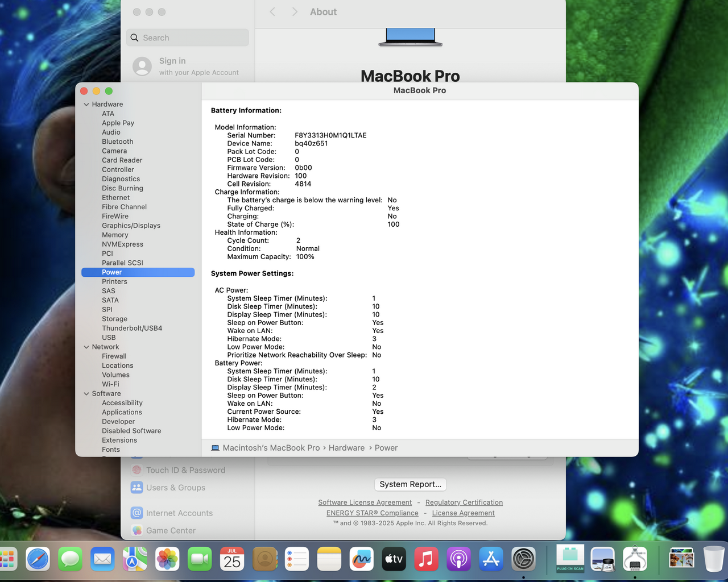Select Disabled Software in sidebar
This screenshot has height=582, width=728.
coord(131,431)
